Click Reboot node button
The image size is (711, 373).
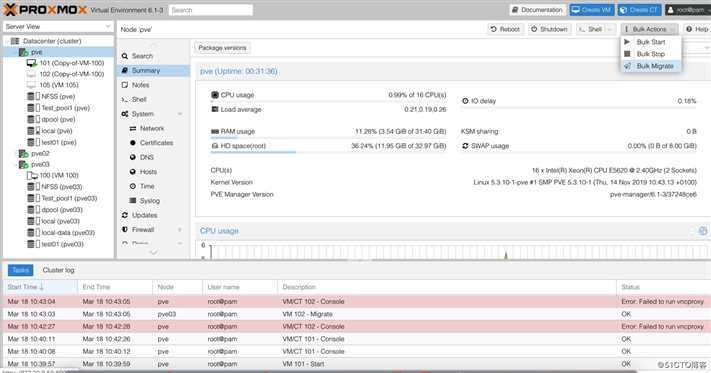506,29
